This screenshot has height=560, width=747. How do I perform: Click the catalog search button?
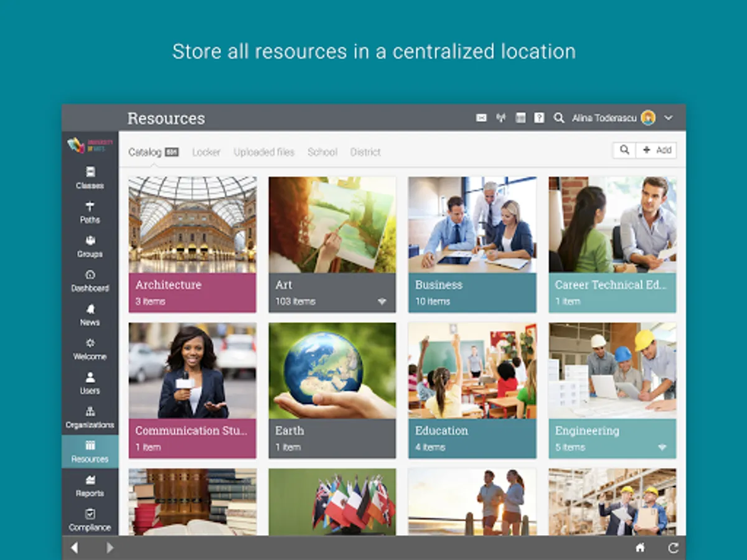pyautogui.click(x=624, y=150)
